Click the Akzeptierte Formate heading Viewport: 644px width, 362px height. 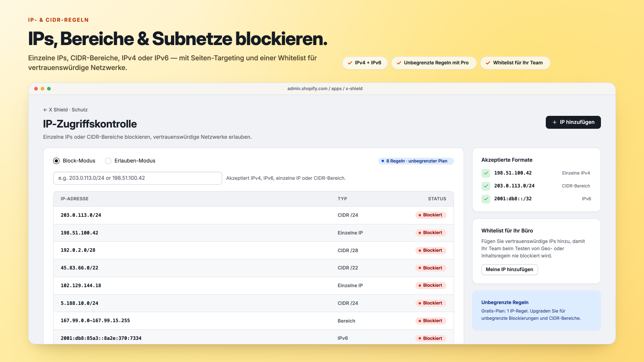tap(507, 160)
